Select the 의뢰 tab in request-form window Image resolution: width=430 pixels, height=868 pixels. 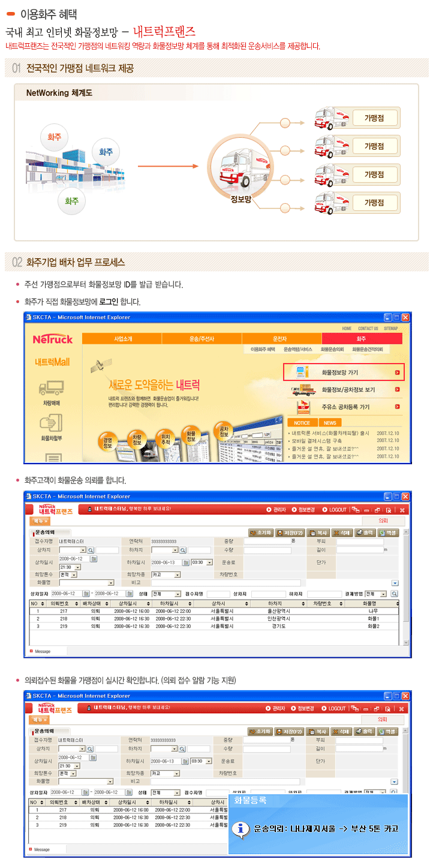pos(383,521)
